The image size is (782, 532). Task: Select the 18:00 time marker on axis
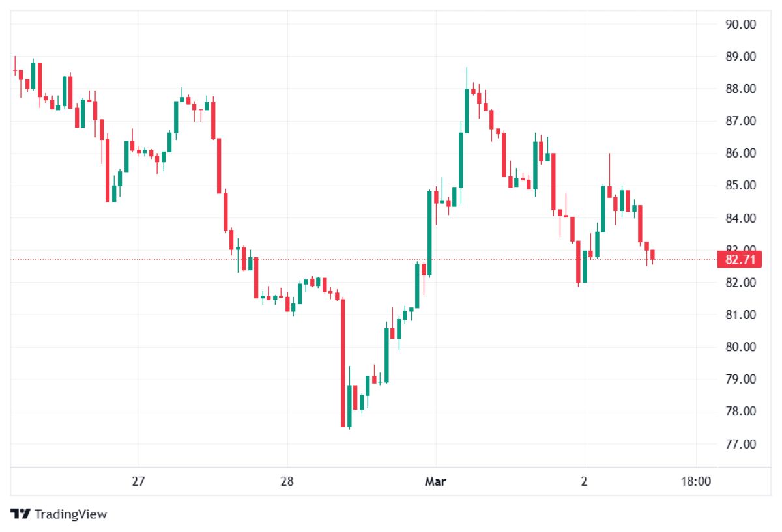(x=696, y=482)
